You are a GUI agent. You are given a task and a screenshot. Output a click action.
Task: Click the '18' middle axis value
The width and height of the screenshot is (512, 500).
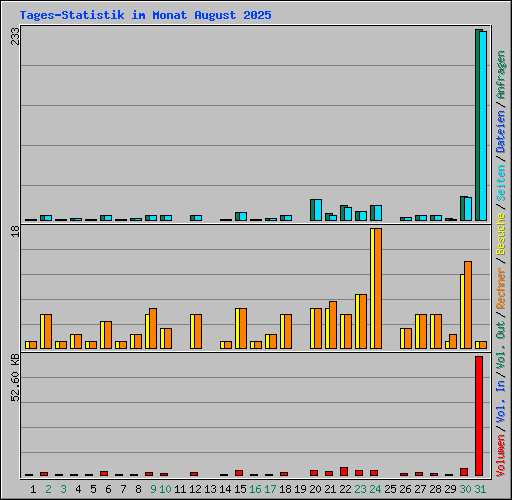coord(15,231)
